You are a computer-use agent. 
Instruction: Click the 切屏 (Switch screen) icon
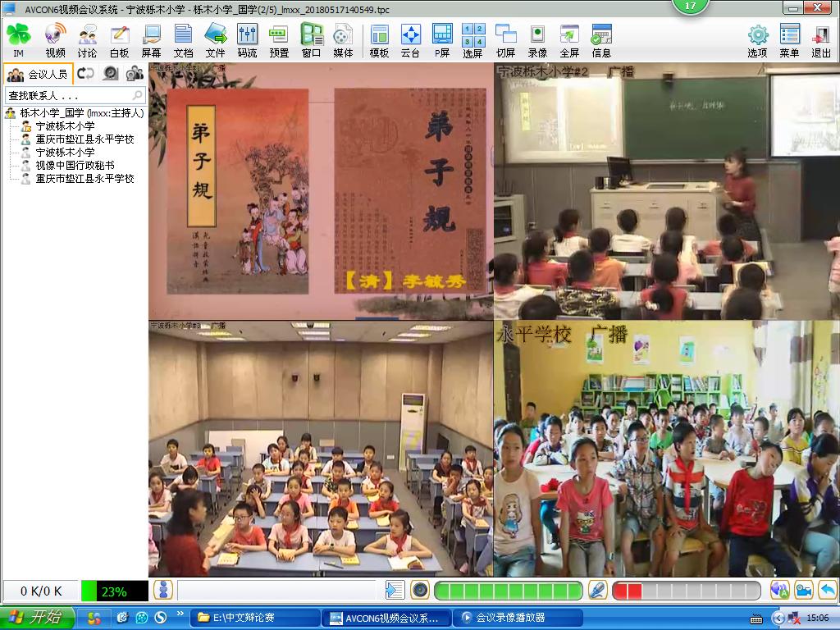pyautogui.click(x=505, y=41)
